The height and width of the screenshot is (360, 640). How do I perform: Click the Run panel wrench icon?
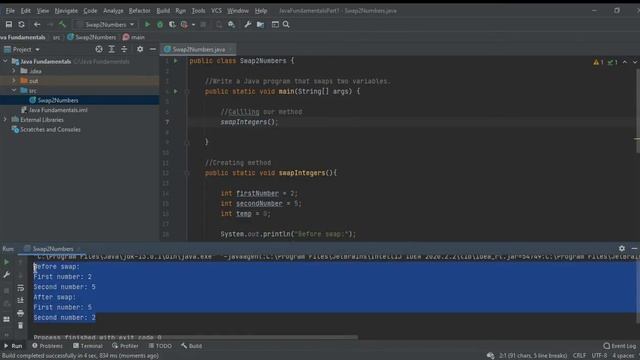click(x=7, y=275)
